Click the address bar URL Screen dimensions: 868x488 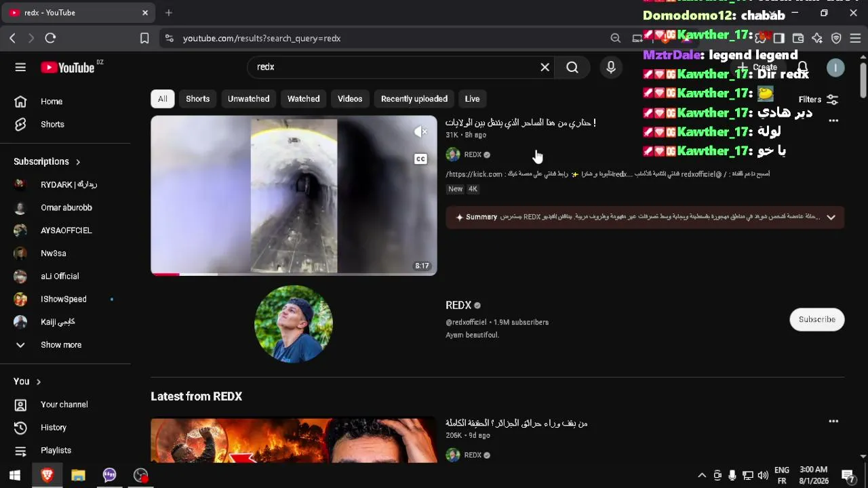[x=262, y=39]
